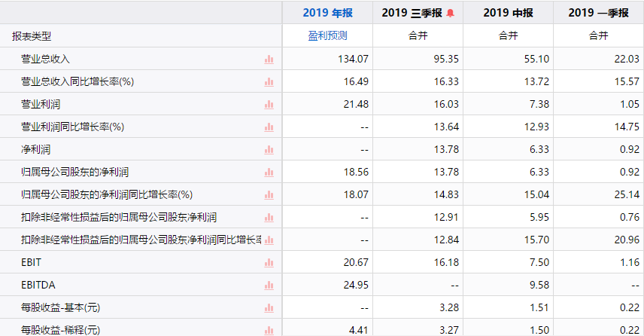The image size is (644, 336).
Task: Open chart icon for 每股收益-基本(元) row
Action: [269, 308]
